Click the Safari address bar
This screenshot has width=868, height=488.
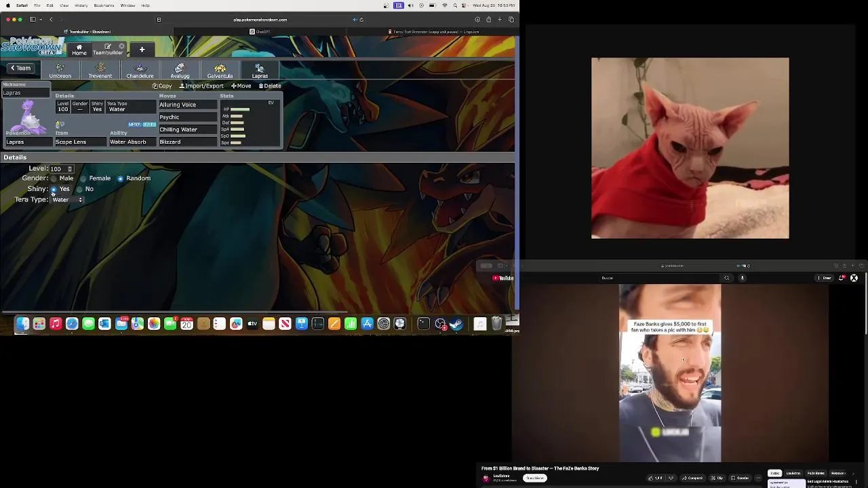260,20
